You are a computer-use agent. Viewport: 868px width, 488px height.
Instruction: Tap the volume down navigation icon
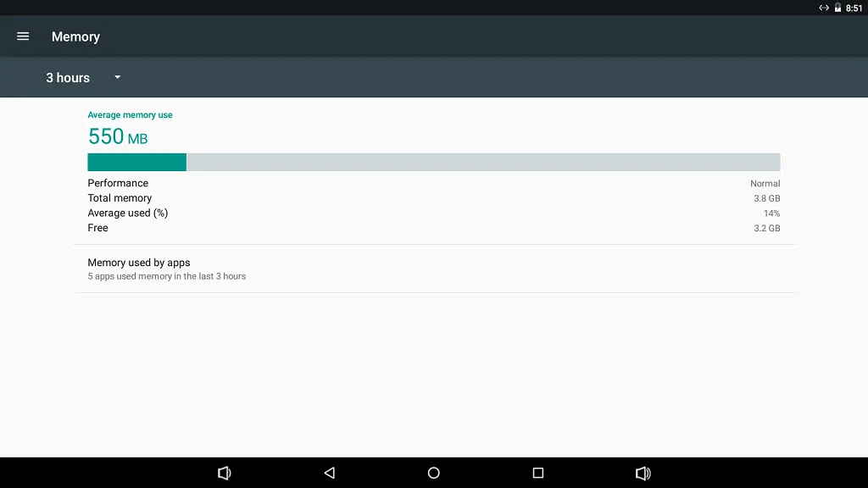(224, 473)
